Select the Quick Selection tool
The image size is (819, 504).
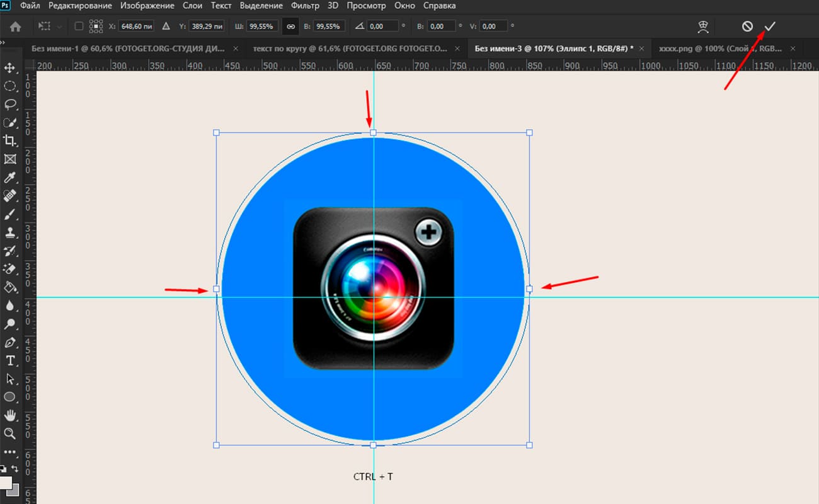tap(10, 122)
